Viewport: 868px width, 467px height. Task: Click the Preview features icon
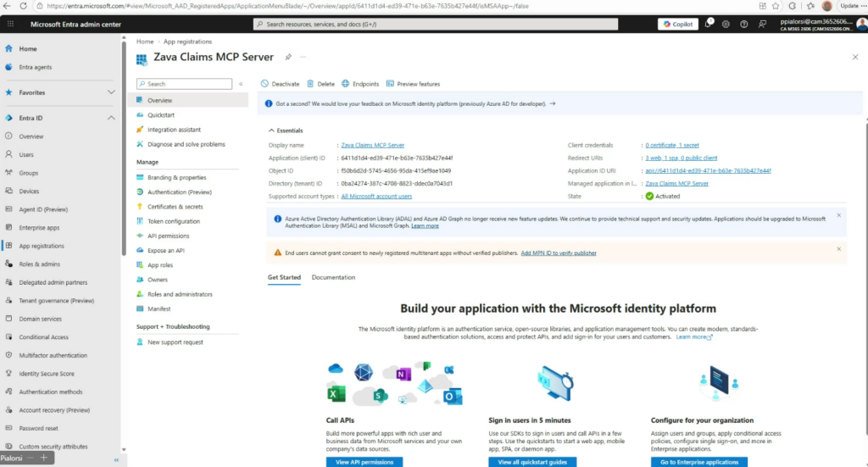(390, 84)
